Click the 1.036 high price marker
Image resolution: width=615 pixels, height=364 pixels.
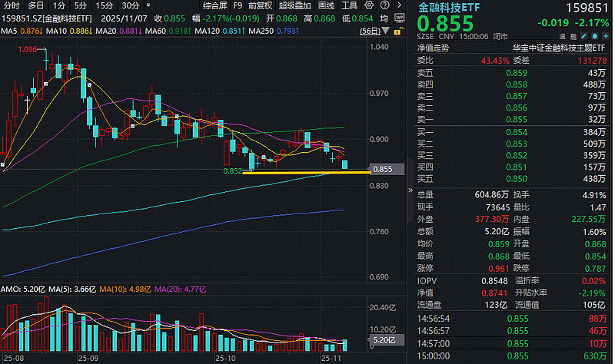27,49
